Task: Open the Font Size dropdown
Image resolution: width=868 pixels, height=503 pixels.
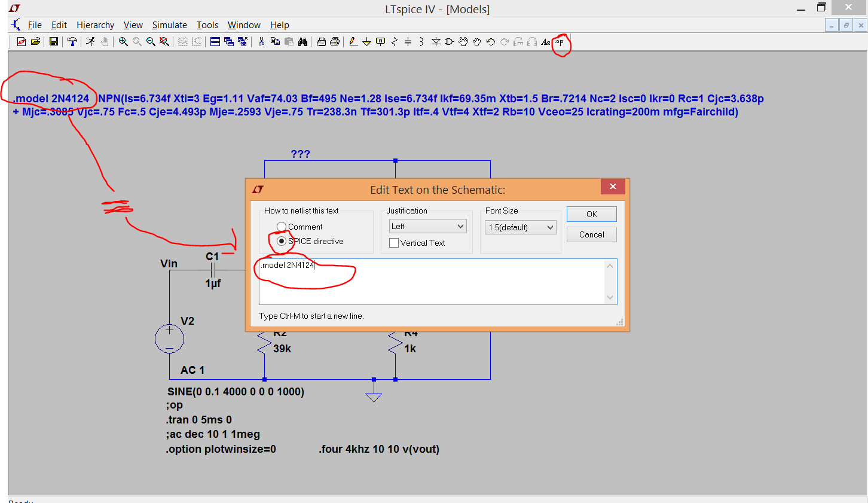Action: [521, 227]
